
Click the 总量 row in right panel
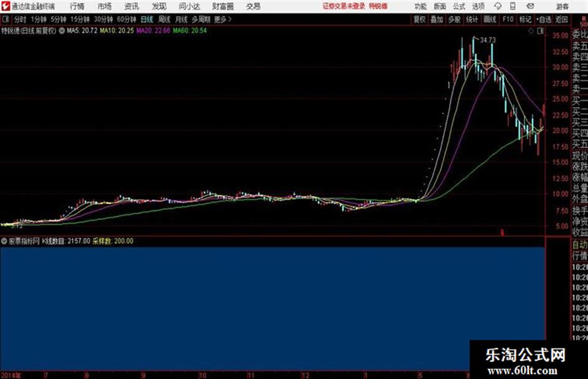(580, 189)
